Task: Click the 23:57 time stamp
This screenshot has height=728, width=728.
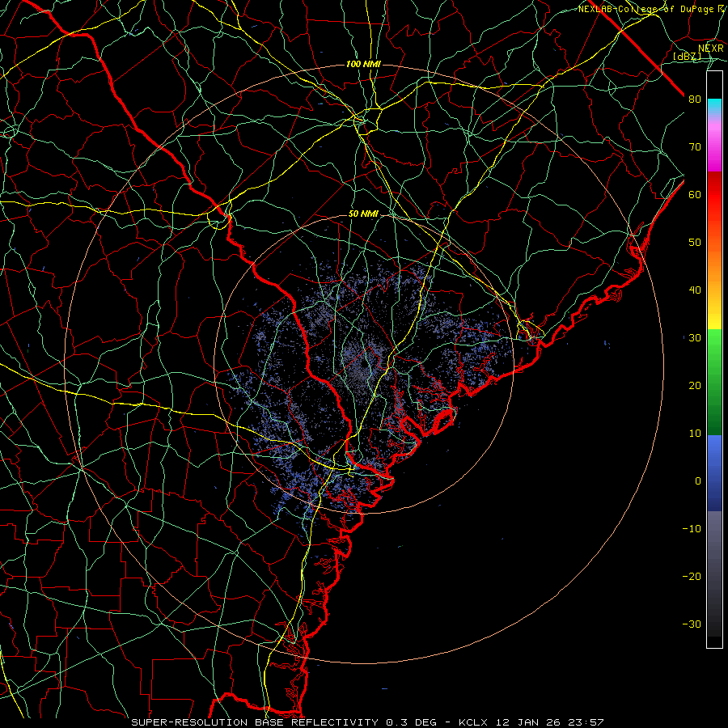Action: (586, 722)
